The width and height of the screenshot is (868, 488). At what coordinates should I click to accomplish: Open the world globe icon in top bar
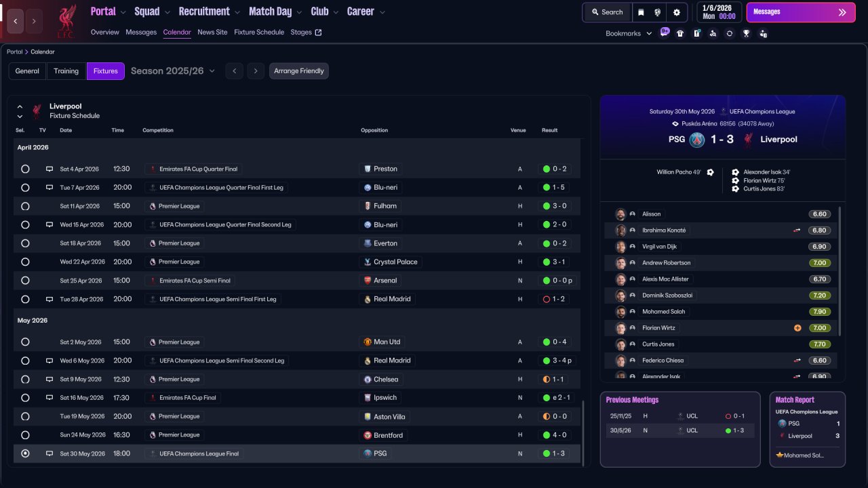(658, 12)
